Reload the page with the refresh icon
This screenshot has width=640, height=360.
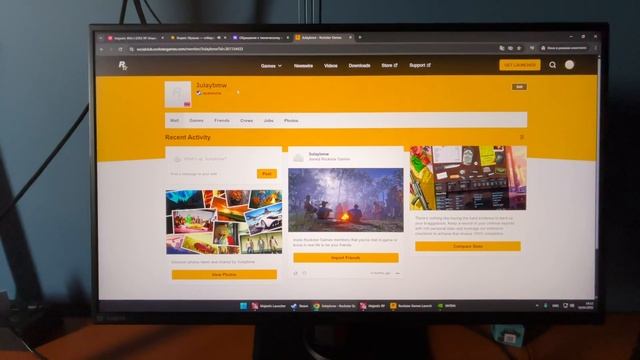click(120, 49)
